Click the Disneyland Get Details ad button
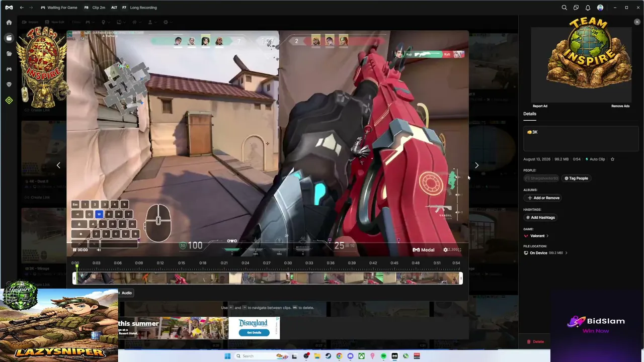644x362 pixels. 254,332
